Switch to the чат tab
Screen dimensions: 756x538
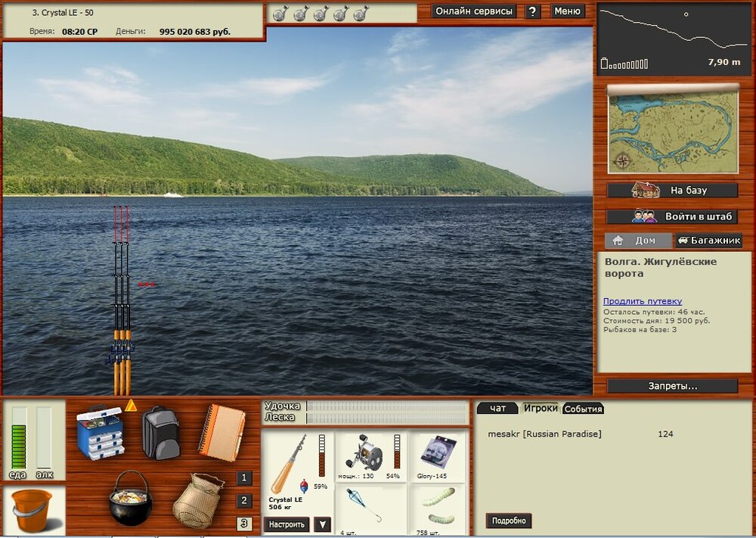pos(498,409)
